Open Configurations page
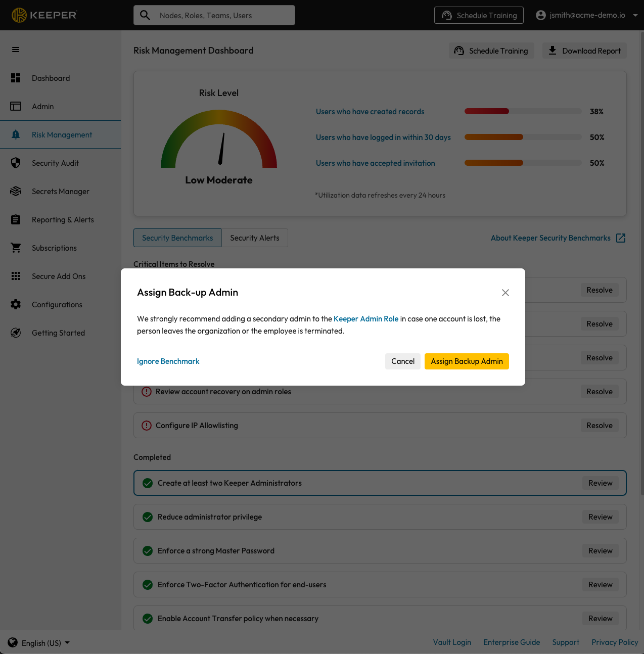The height and width of the screenshot is (654, 644). click(61, 304)
